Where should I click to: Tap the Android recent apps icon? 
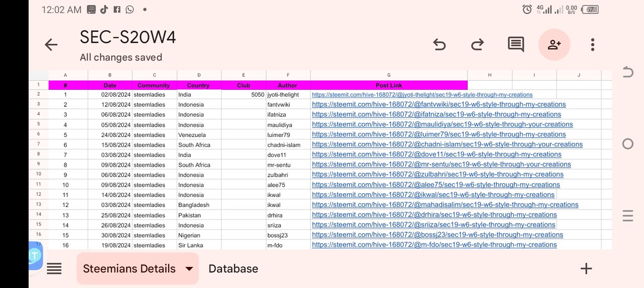628,216
